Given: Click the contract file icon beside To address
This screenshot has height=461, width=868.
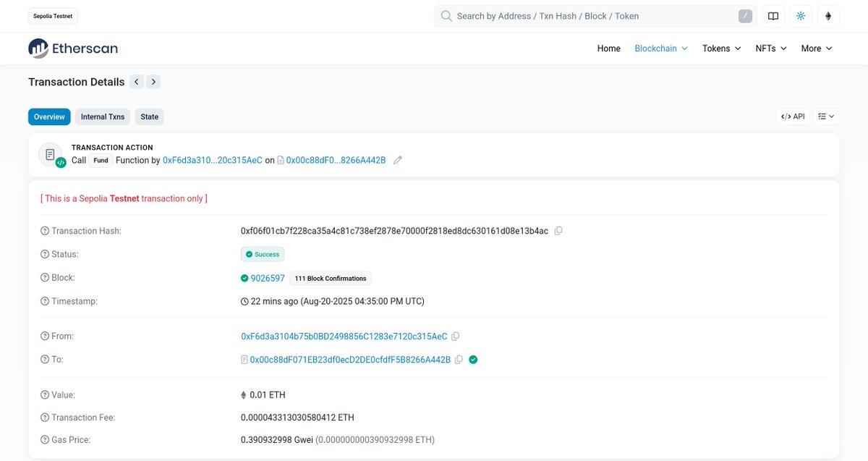Looking at the screenshot, I should (244, 360).
